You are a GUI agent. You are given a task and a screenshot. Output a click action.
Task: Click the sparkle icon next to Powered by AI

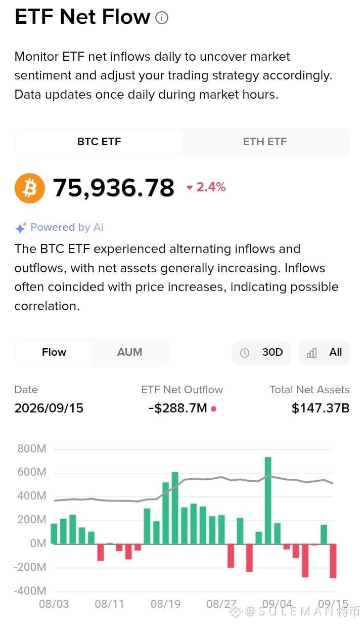point(20,228)
